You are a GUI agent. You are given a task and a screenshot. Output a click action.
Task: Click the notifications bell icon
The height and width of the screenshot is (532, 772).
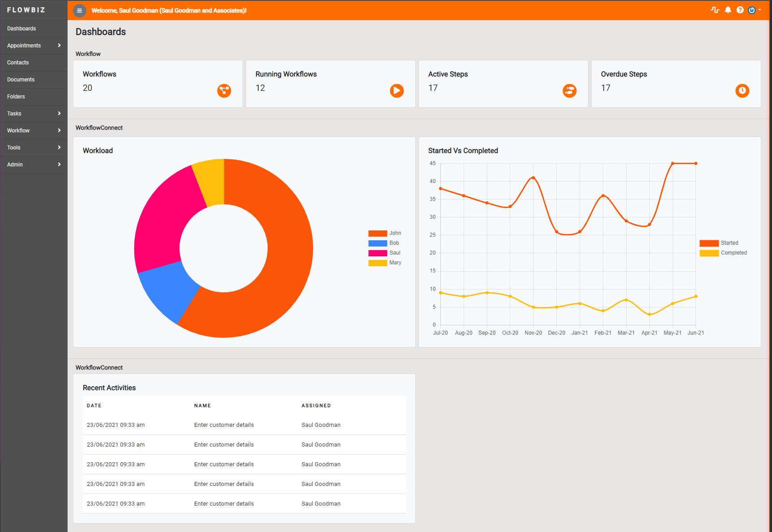tap(728, 9)
